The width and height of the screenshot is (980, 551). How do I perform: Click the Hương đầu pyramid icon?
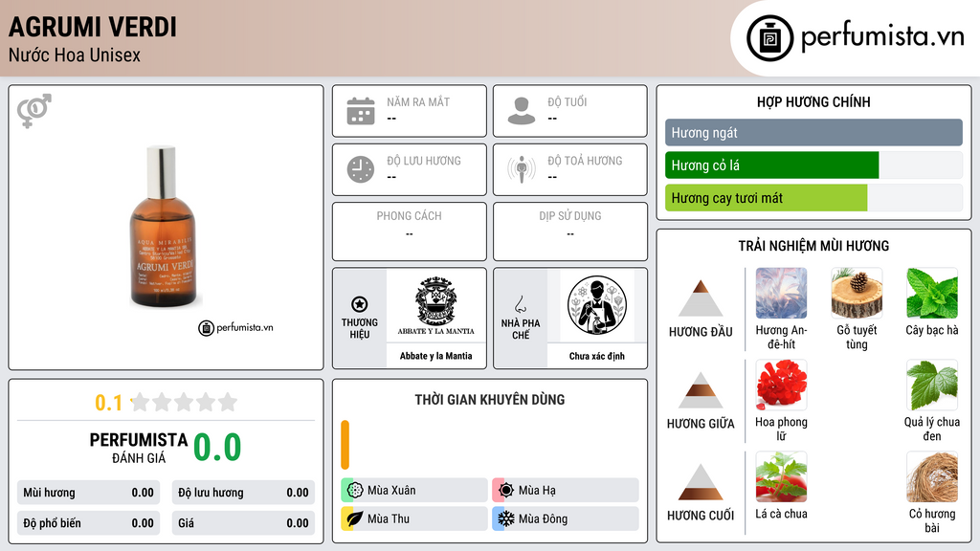pos(701,298)
